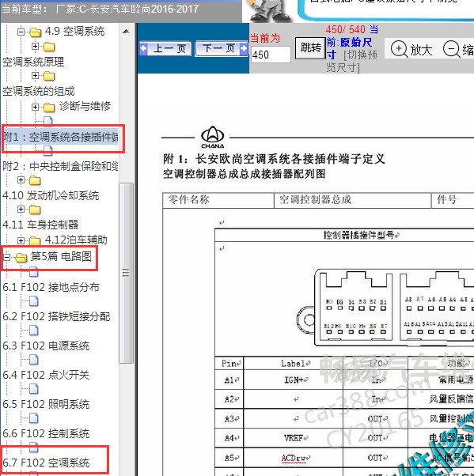Click the tree panel vertical scrollbar thumb
This screenshot has height=476, width=474.
coord(126,273)
